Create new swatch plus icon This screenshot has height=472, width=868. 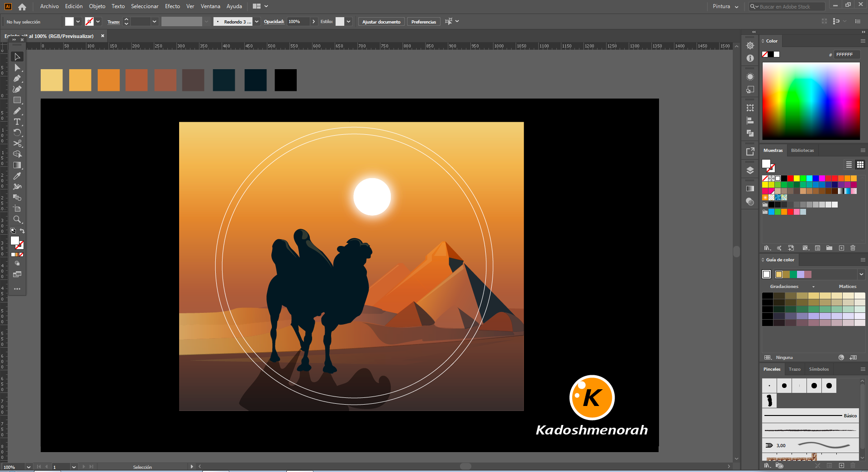coord(841,248)
